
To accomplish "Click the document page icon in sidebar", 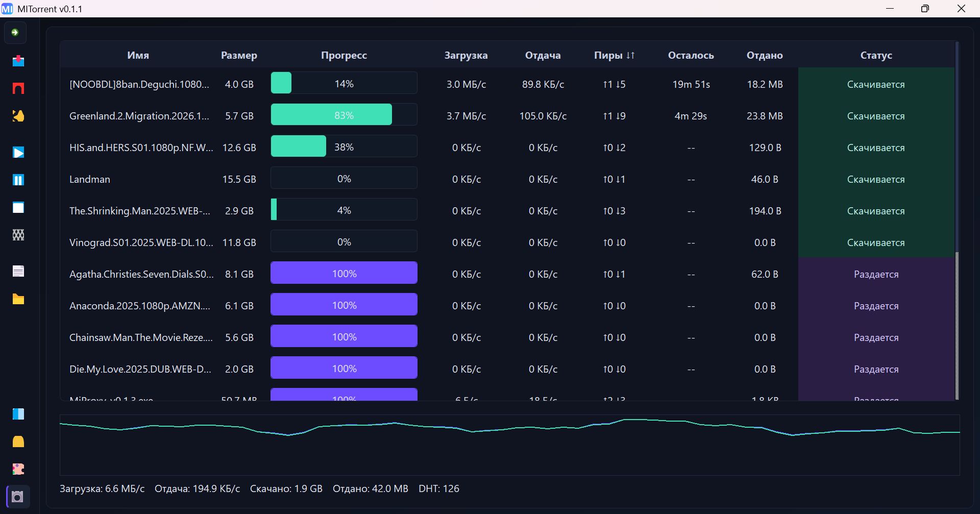I will pyautogui.click(x=18, y=271).
